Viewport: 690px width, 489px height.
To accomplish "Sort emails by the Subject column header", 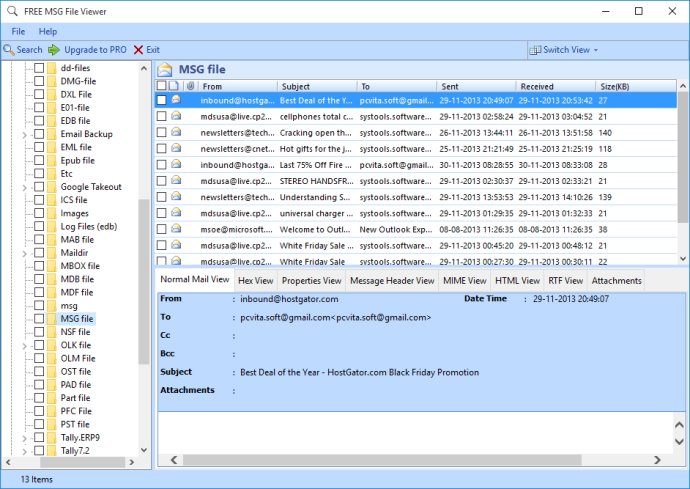I will [x=317, y=86].
